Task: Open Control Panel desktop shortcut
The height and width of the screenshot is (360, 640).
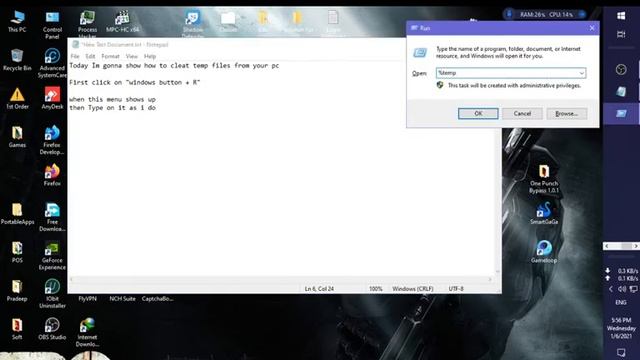Action: [52, 24]
